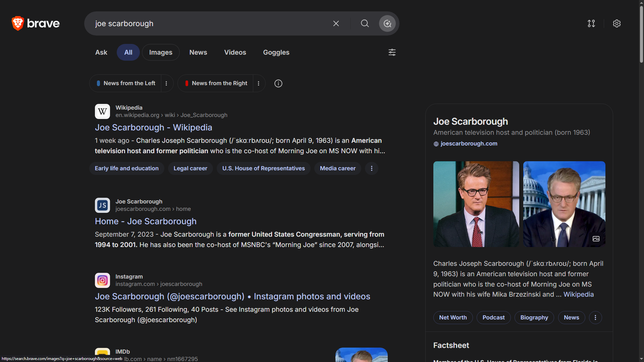Switch to the Videos tab
Viewport: 644px width, 362px height.
(235, 52)
